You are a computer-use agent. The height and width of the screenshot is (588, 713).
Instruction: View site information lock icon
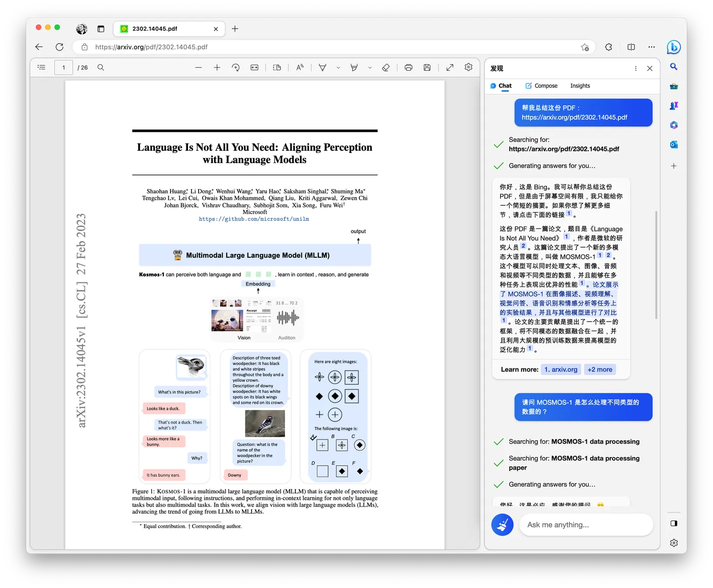pos(85,47)
